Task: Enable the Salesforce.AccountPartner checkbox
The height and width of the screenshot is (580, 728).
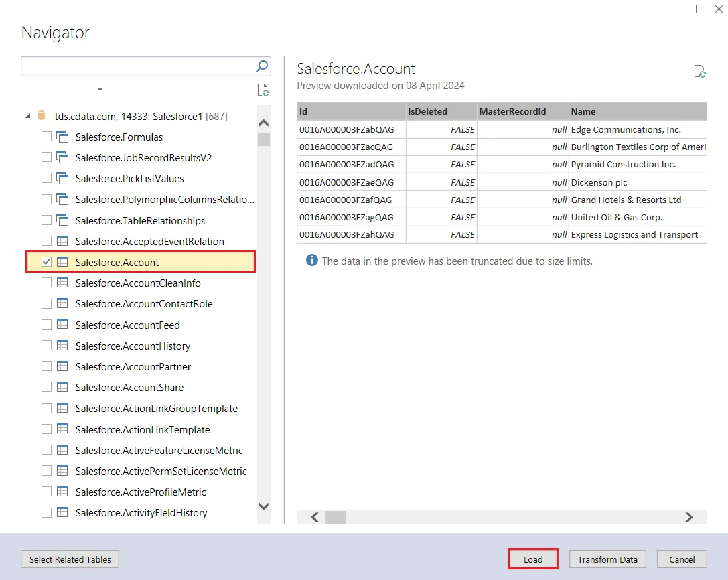Action: click(x=46, y=367)
